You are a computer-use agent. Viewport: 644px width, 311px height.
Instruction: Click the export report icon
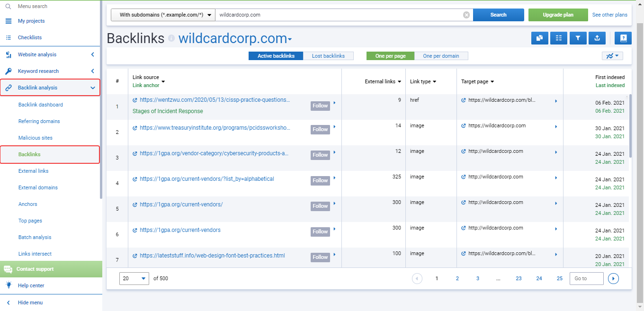click(x=597, y=38)
